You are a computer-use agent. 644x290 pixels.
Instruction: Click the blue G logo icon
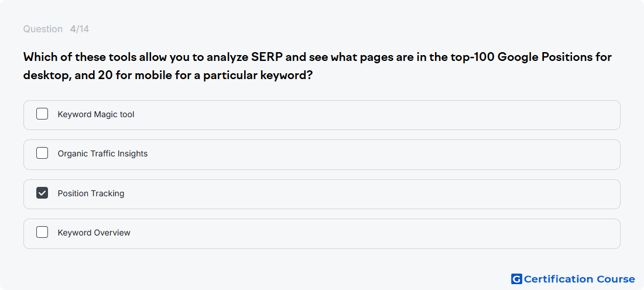coord(516,279)
